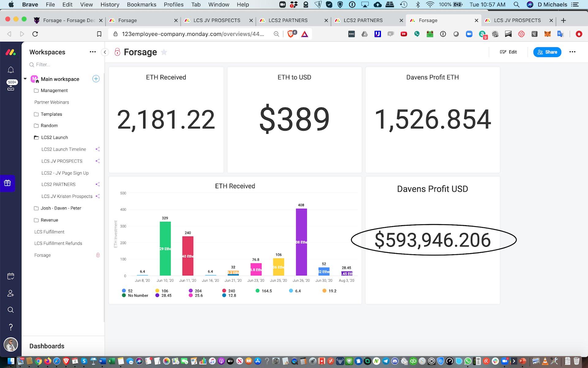Screen dimensions: 588x368
Task: Open MetaMask fox extension
Action: tap(547, 34)
